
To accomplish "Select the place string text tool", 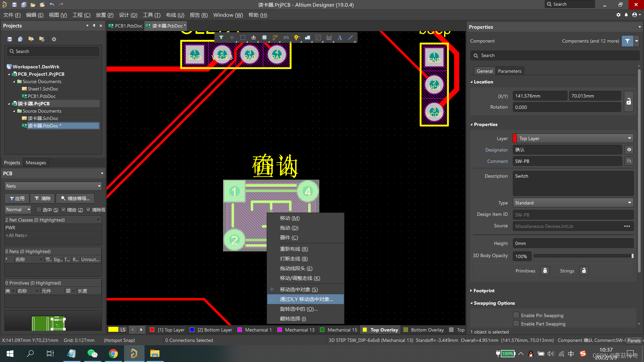I will 340,38.
